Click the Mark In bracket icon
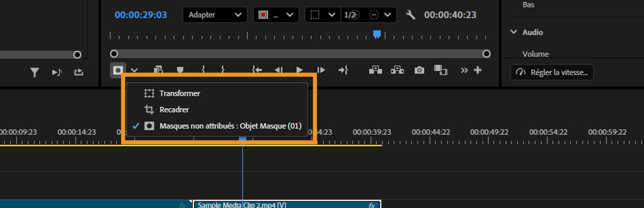The width and height of the screenshot is (644, 208). 203,70
